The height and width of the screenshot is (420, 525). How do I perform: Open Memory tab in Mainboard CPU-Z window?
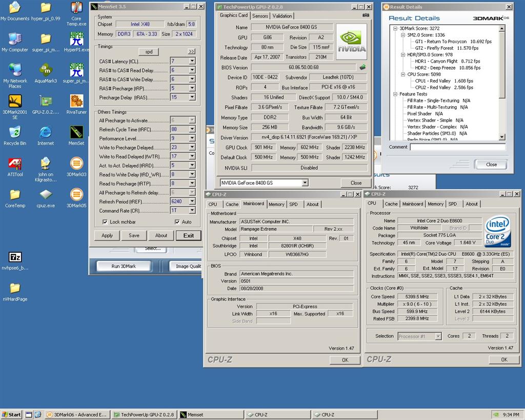[276, 204]
